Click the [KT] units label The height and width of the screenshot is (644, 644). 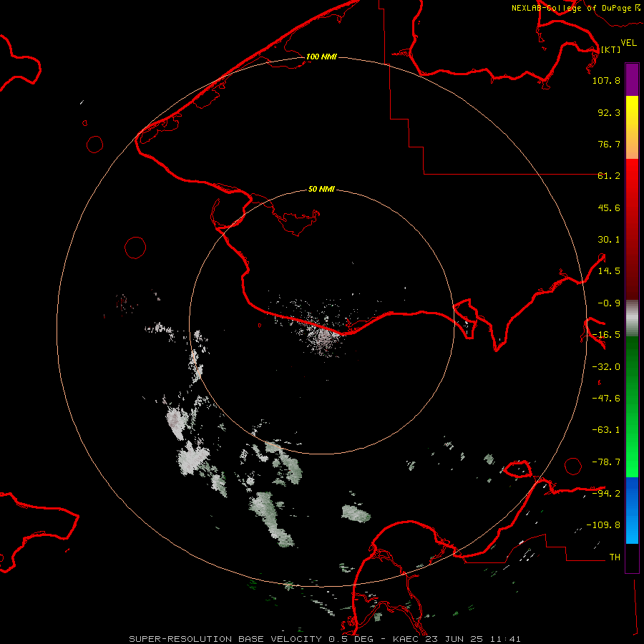(x=611, y=49)
